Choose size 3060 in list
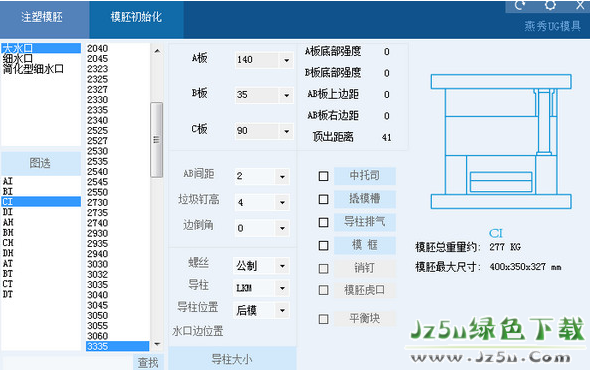 118,336
